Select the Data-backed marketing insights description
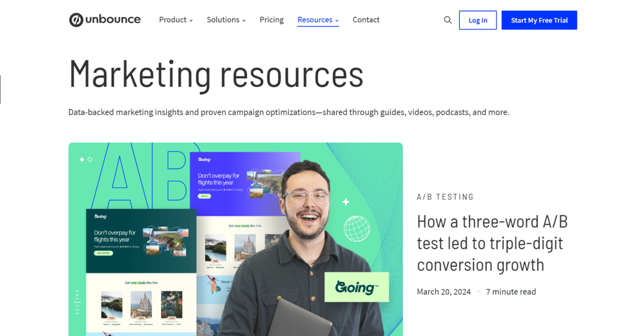Screen dimensions: 644x336 [x=289, y=113]
